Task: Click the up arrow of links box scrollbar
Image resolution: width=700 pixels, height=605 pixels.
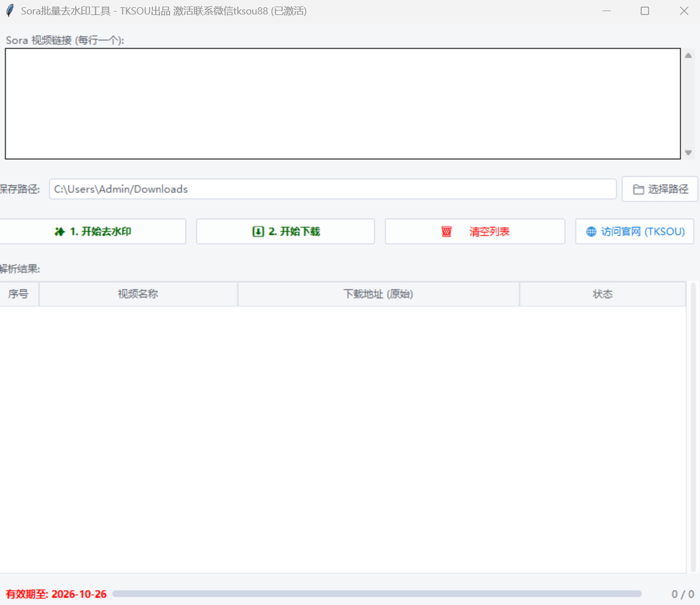Action: click(688, 55)
